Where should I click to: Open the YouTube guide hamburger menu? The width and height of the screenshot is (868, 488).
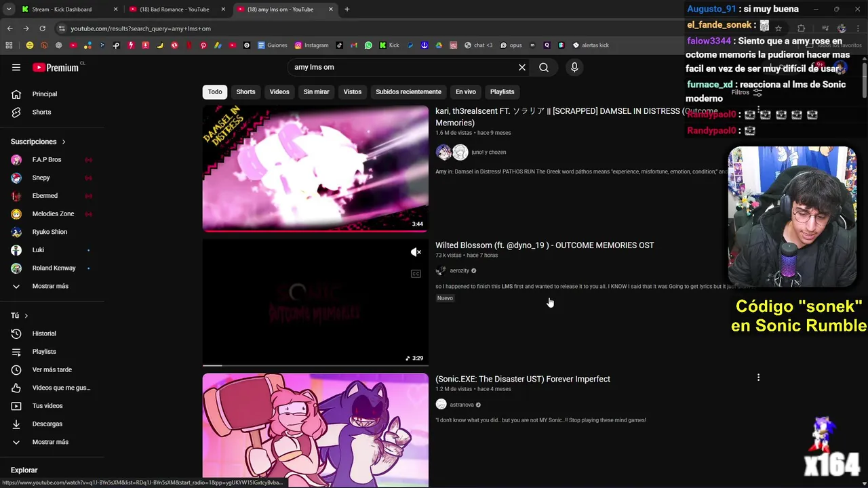click(16, 67)
